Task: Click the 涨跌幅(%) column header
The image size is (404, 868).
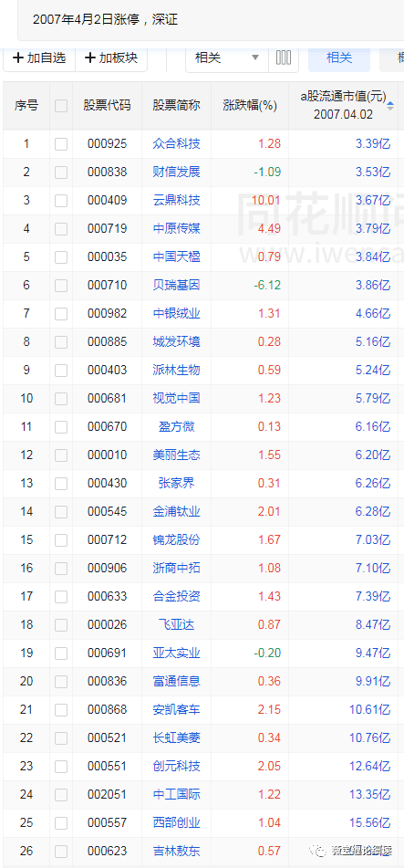Action: (250, 105)
